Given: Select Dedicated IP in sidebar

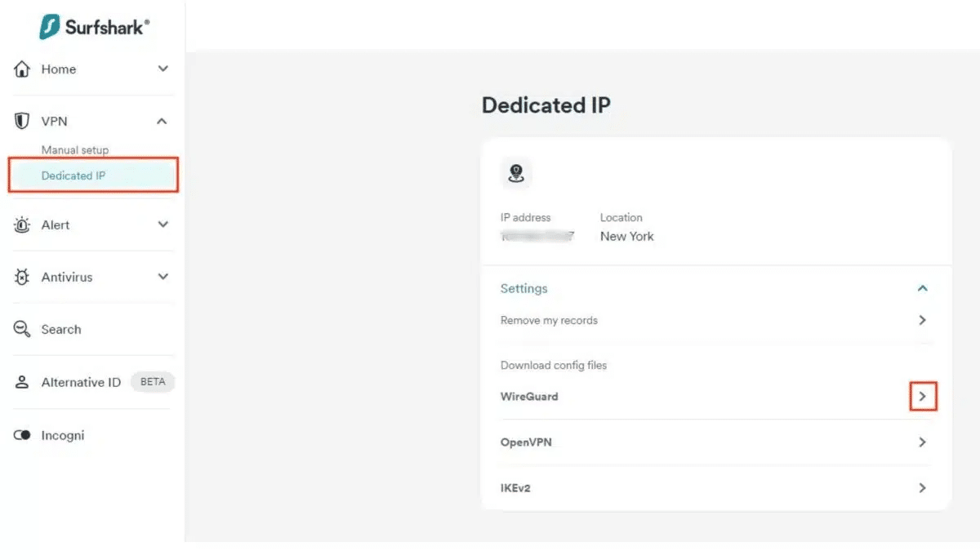Looking at the screenshot, I should coord(93,176).
